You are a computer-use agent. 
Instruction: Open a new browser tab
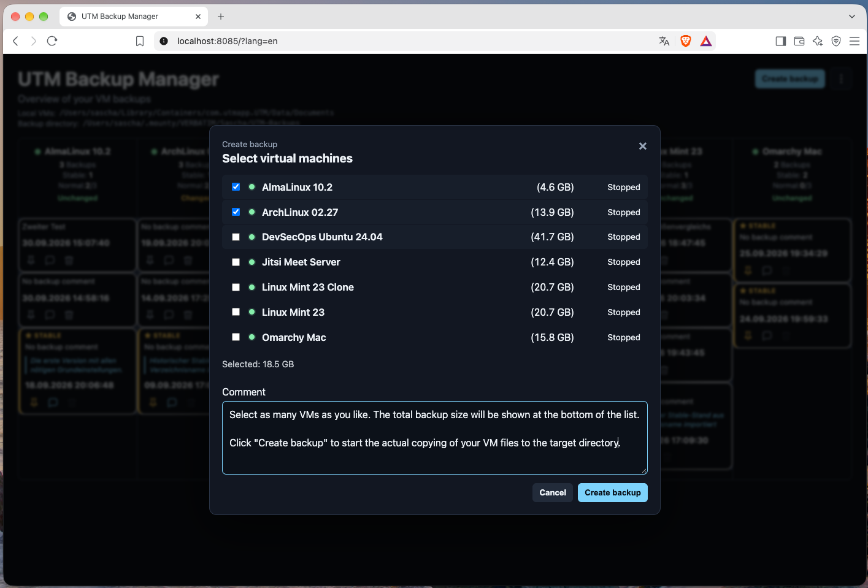pyautogui.click(x=221, y=17)
